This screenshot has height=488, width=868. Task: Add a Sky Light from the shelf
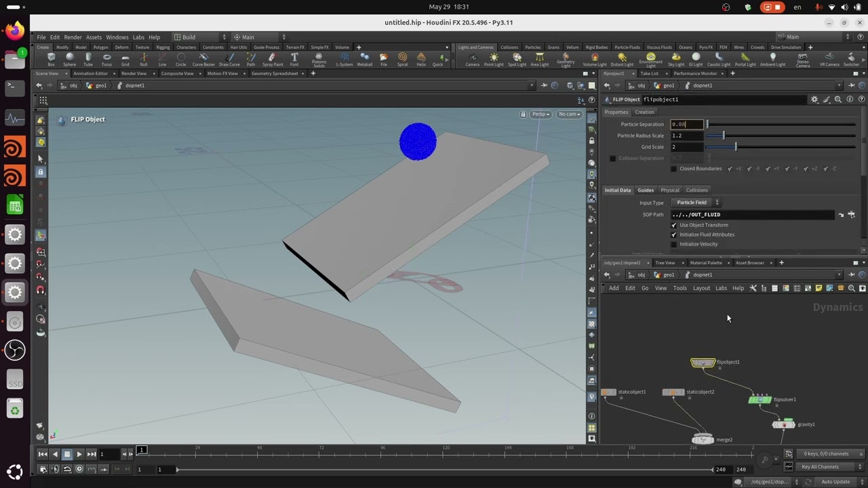click(x=676, y=59)
